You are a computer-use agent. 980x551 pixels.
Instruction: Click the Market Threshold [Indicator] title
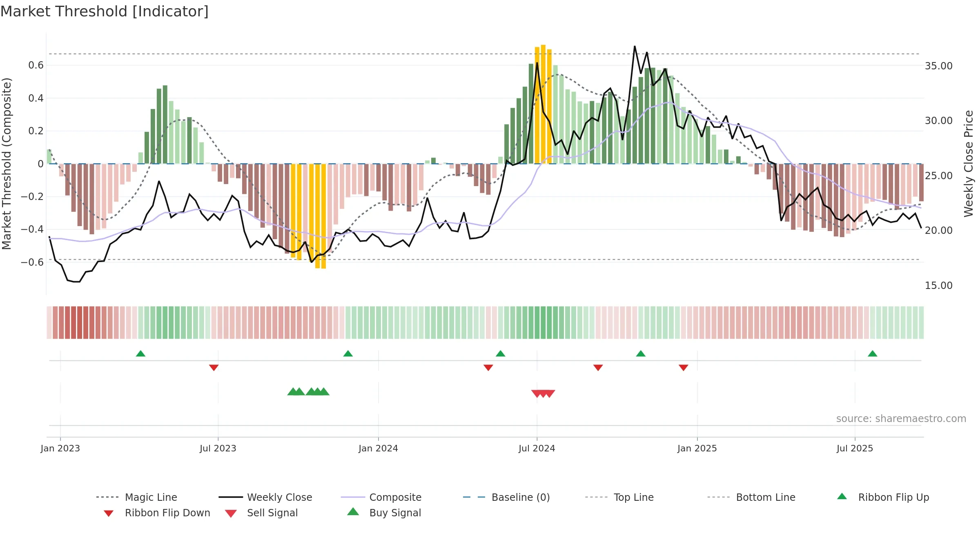pos(105,11)
